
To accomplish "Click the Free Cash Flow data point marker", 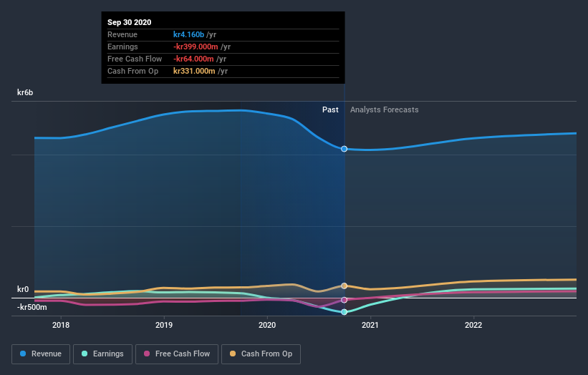I will coord(344,300).
